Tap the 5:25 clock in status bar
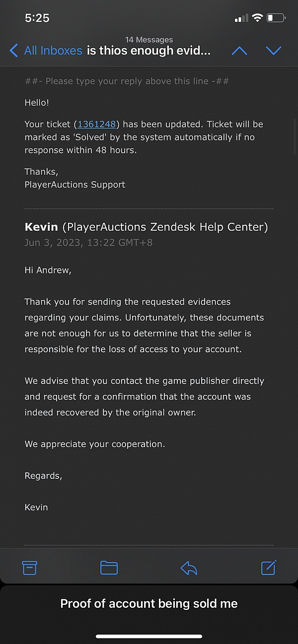Viewport: 298px width, 644px height. coord(37,17)
